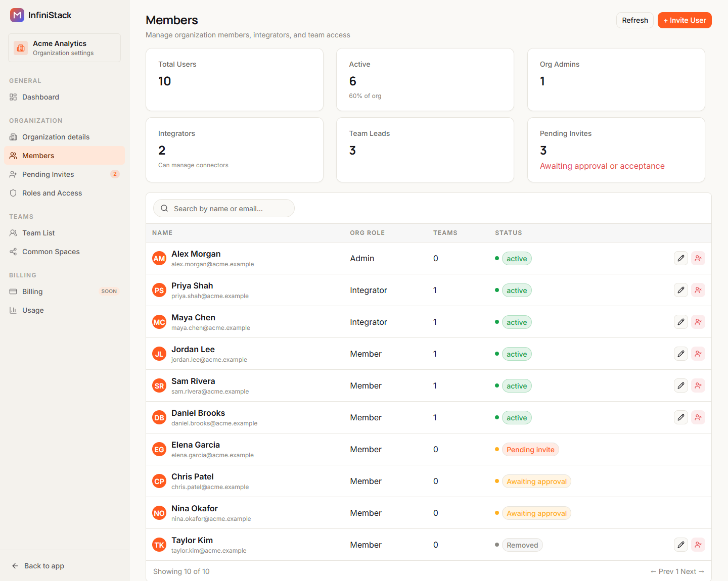Screen dimensions: 728x581
Task: Remove Taylor Kim using the remove-user icon
Action: [x=698, y=545]
